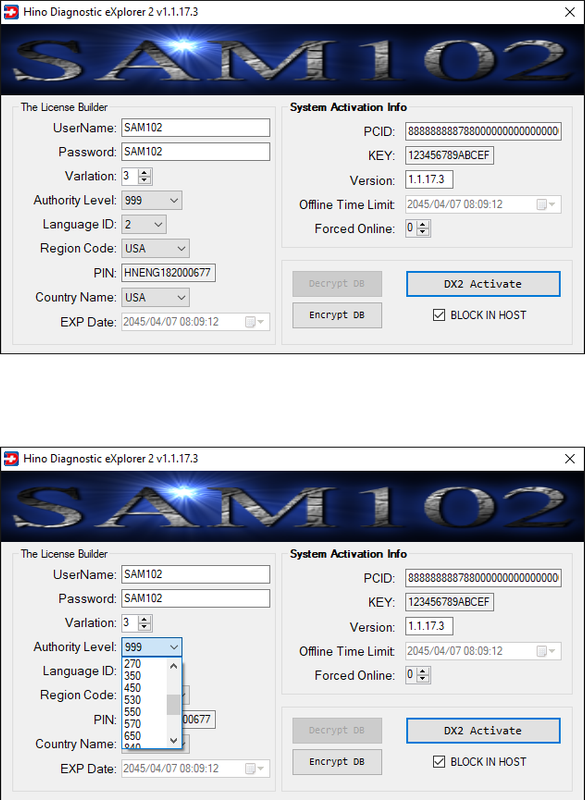Select 530 in the Authority Level list
Viewport: 585px width, 800px height.
point(144,699)
